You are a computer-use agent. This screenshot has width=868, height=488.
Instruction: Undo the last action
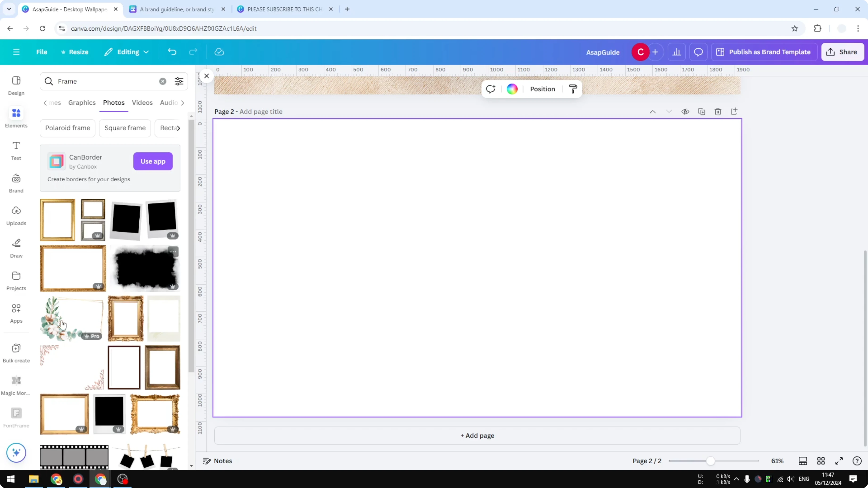[172, 52]
